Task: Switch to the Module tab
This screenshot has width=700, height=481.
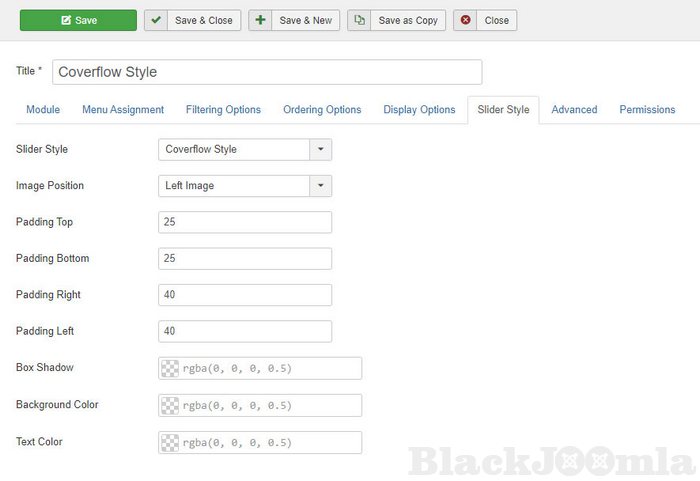Action: point(43,110)
